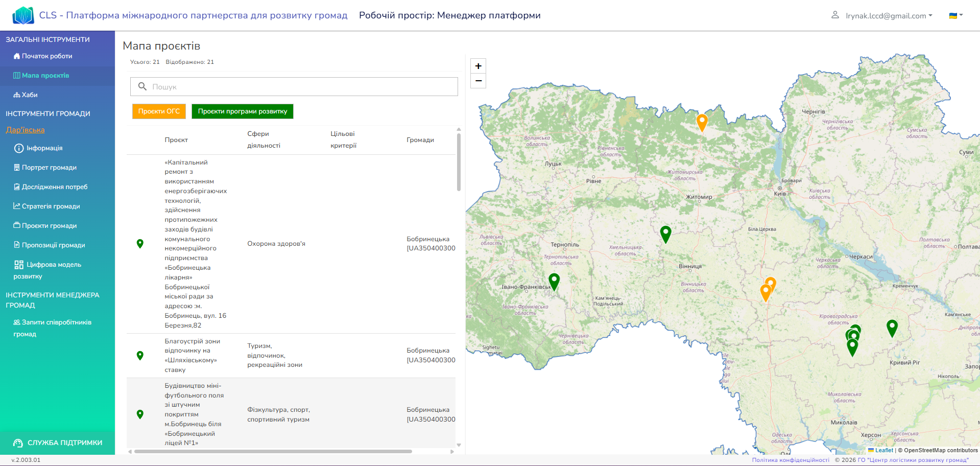
Task: Click the marker icon of Благоустрій зони row
Action: [x=140, y=356]
